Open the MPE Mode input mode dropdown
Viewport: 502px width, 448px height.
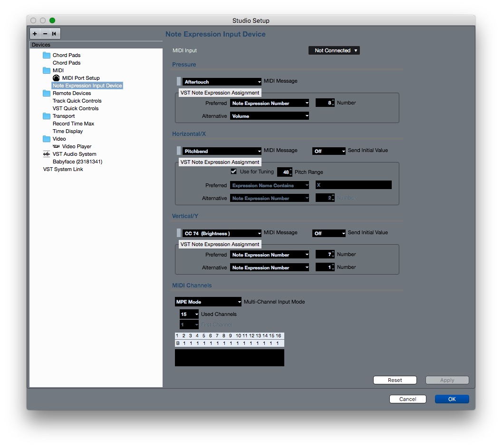click(208, 302)
